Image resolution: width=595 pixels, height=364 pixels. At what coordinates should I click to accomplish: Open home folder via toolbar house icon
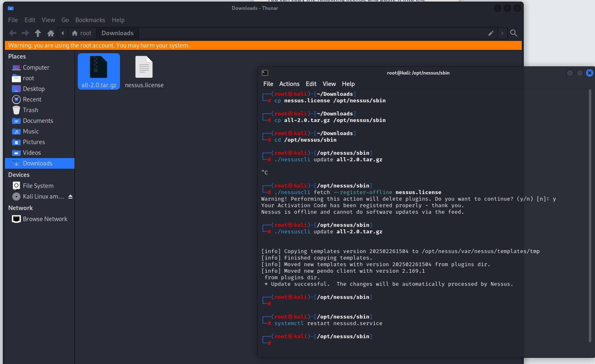(51, 33)
